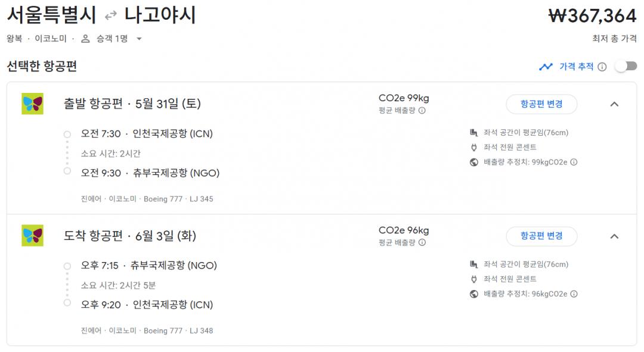Viewport: 644px width, 352px height.
Task: Click the Jin Air logo on return flight
Action: pos(32,236)
